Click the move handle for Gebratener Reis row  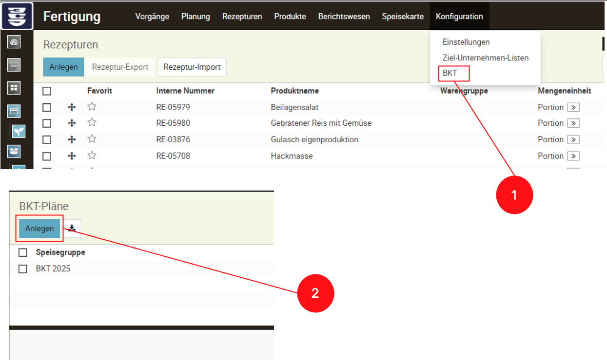pos(72,123)
